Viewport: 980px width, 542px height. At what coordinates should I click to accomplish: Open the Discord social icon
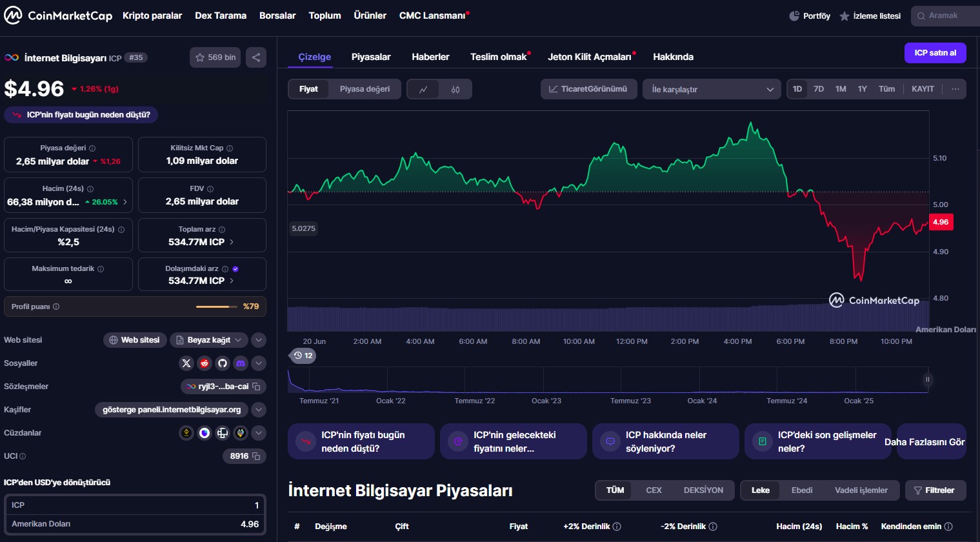pos(241,363)
